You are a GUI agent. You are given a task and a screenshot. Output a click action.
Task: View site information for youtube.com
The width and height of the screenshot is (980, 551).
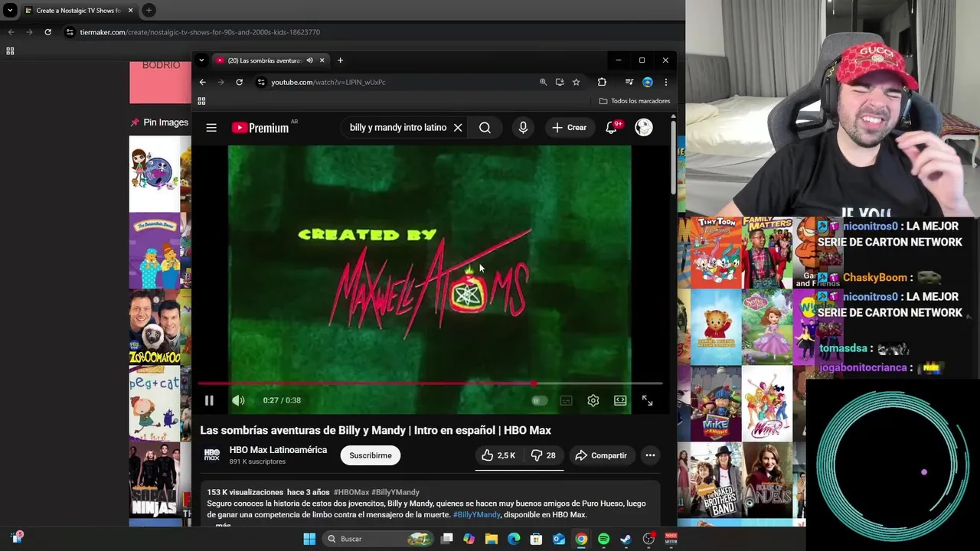click(x=261, y=82)
